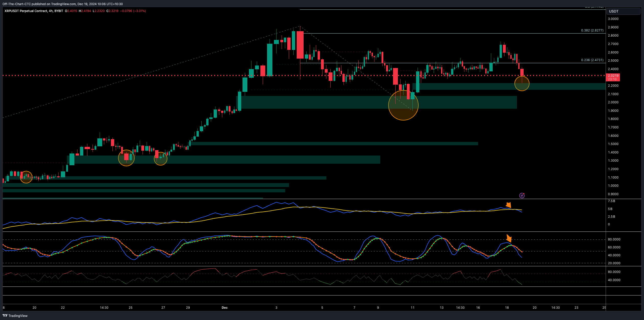644x320 pixels.
Task: Click the 1.2000 price axis label
Action: tap(613, 169)
